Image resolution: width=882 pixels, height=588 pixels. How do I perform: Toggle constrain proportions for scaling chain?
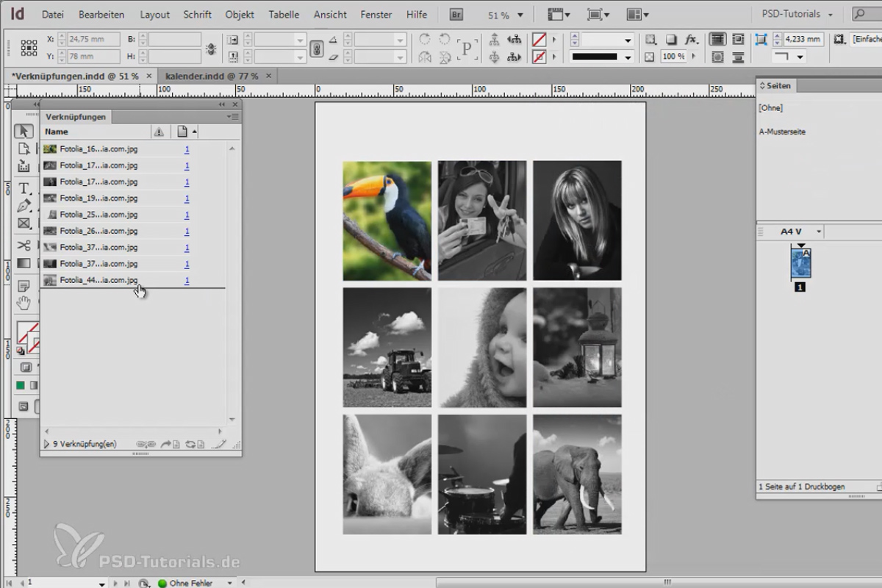pos(317,49)
